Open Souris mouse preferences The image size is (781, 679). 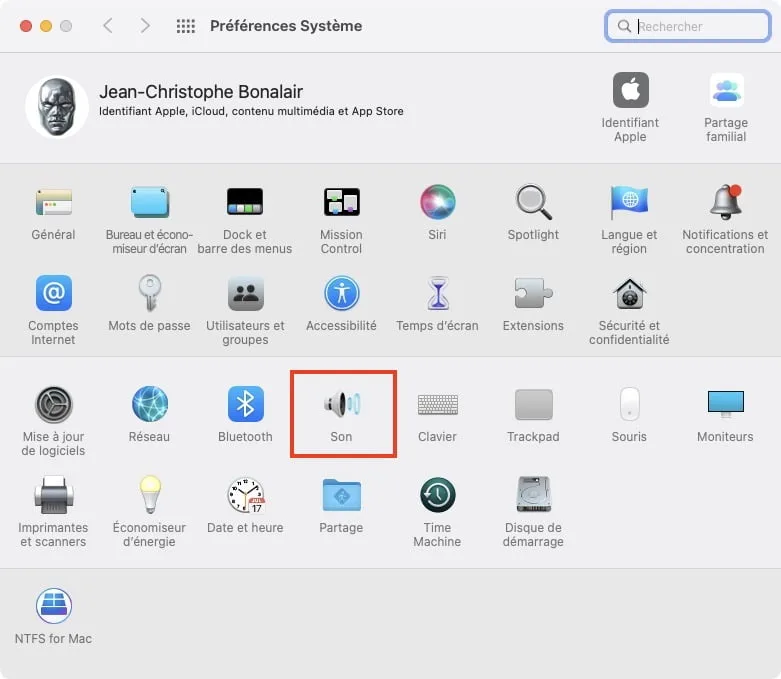(x=629, y=404)
